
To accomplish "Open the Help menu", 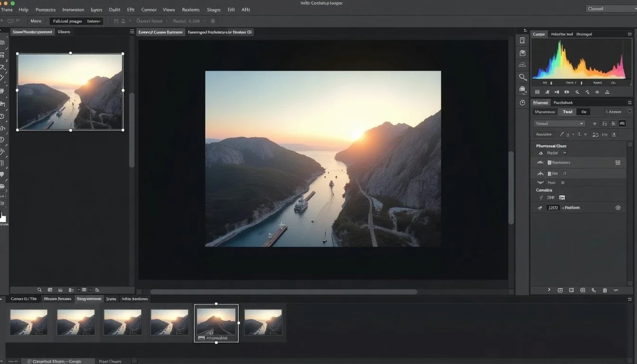I will (23, 9).
